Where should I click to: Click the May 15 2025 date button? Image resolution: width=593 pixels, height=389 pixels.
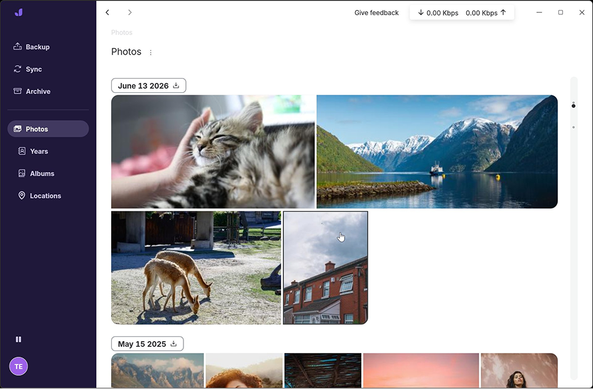[x=147, y=344]
